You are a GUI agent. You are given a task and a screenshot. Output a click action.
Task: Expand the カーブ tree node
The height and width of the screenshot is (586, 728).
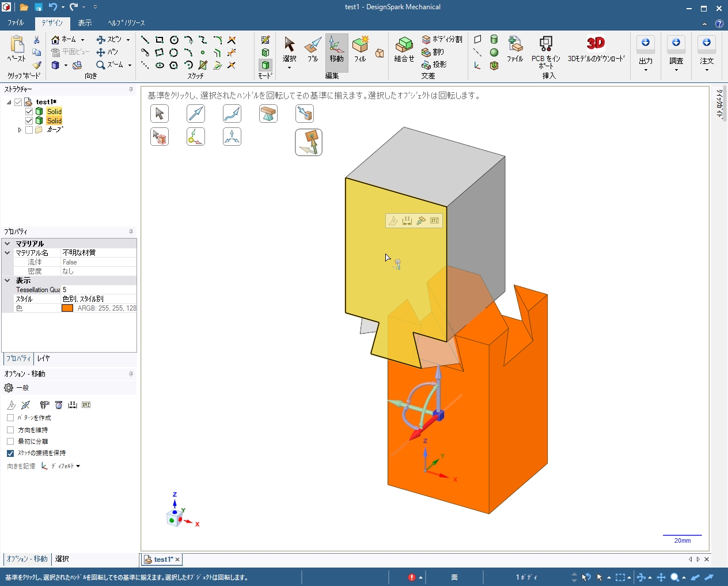tap(20, 130)
